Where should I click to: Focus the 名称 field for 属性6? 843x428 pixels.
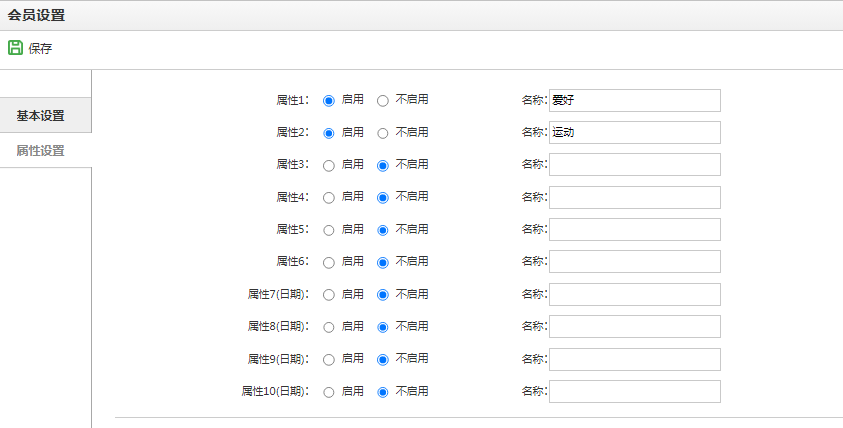pos(634,261)
